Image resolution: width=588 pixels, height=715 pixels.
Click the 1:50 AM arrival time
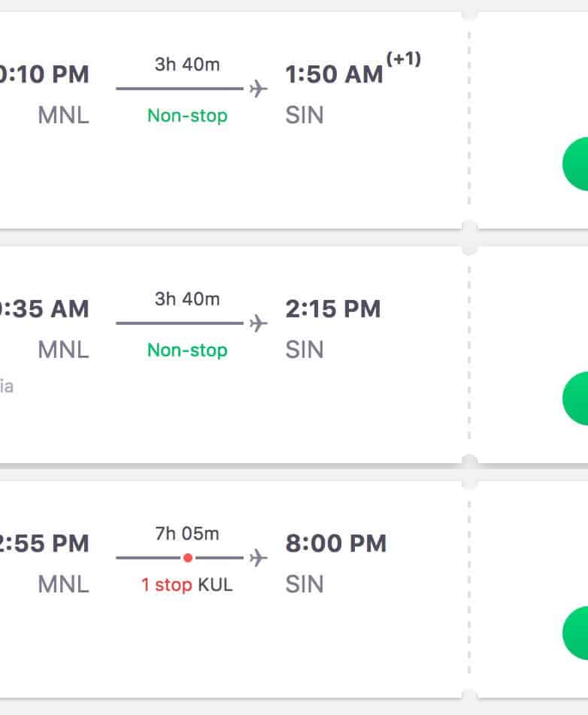334,74
